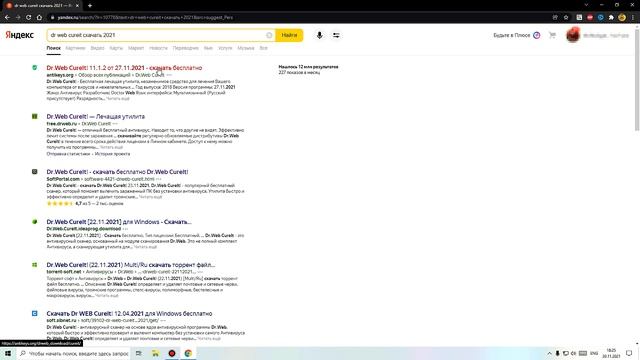Bookmark this page with the star icon
This screenshot has height=360, width=640.
566,18
